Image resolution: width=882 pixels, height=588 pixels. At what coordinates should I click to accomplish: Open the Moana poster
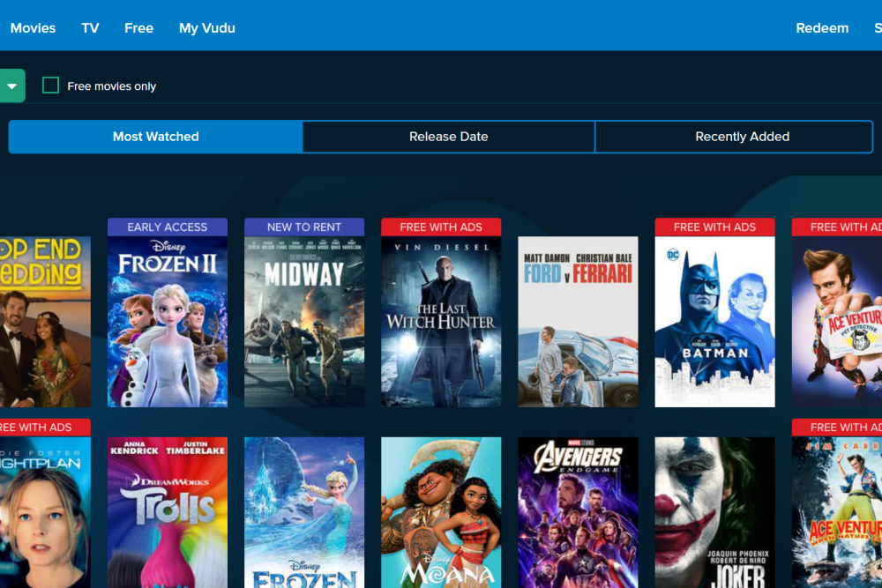(x=441, y=513)
